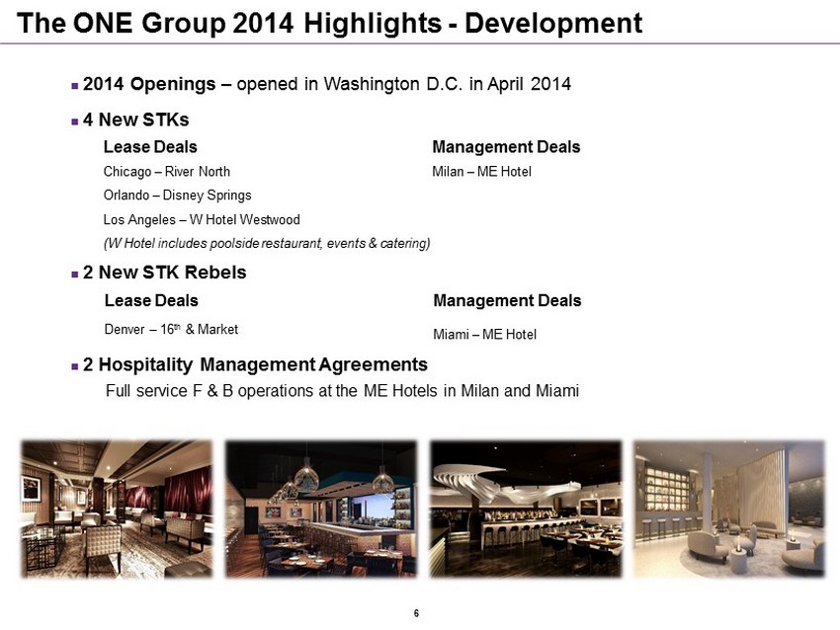Open the bar photo with pendant lamps
Image resolution: width=840 pixels, height=630 pixels.
[321, 509]
